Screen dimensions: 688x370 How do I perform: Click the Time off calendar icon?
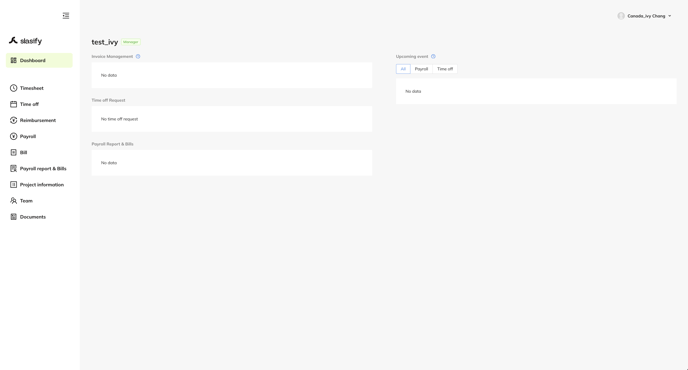tap(14, 104)
